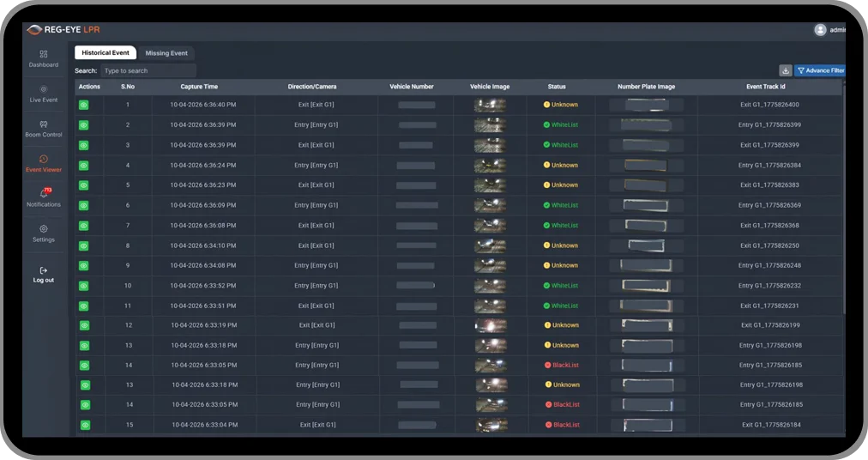Viewport: 868px width, 460px height.
Task: Switch to the Historical Event tab
Action: 105,52
